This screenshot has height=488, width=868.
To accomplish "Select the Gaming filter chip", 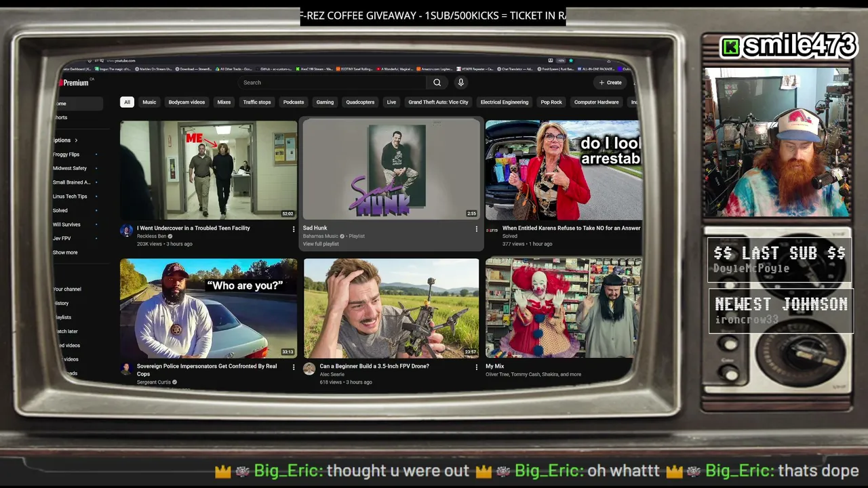I will (x=325, y=102).
